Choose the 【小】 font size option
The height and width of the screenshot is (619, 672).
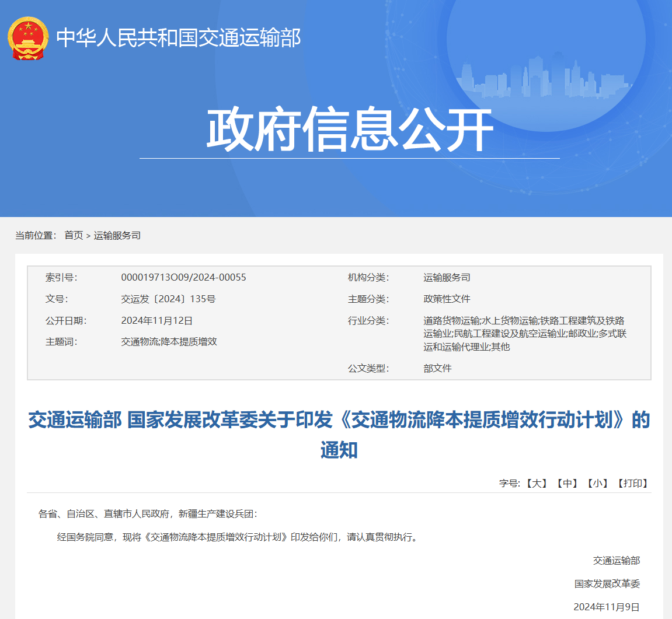(x=598, y=483)
